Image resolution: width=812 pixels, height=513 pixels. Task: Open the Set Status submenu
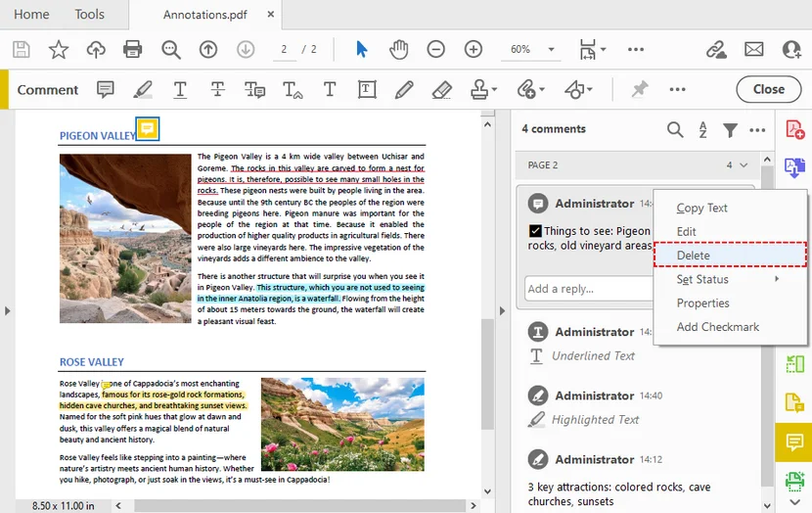point(730,279)
